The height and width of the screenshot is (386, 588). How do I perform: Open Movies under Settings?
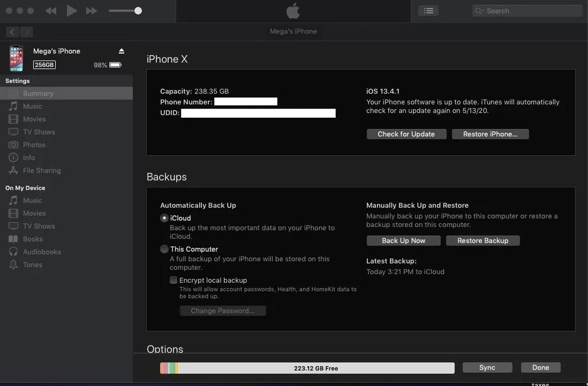tap(66, 119)
